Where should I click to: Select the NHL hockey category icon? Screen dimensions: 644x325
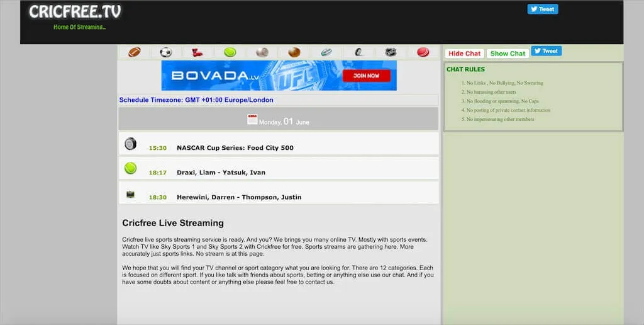391,52
